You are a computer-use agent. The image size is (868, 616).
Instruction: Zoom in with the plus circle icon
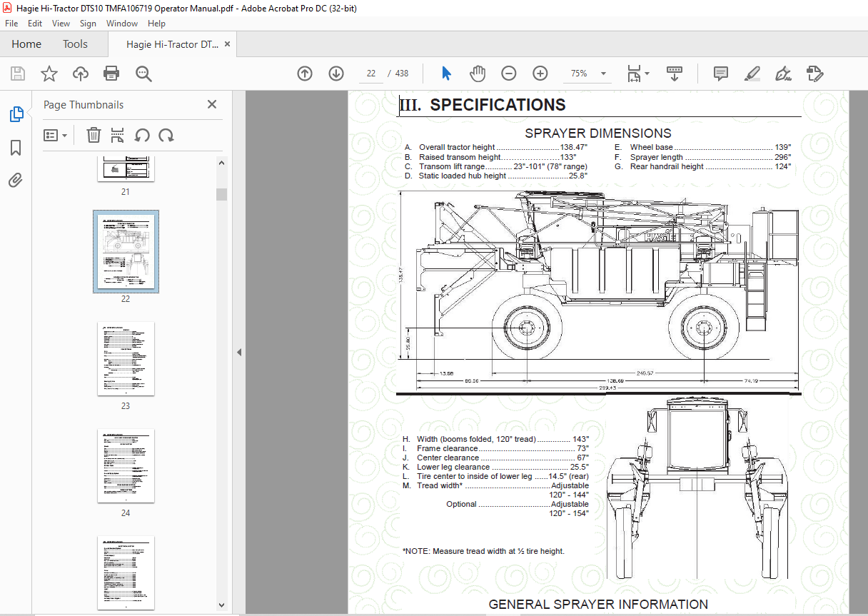coord(540,74)
